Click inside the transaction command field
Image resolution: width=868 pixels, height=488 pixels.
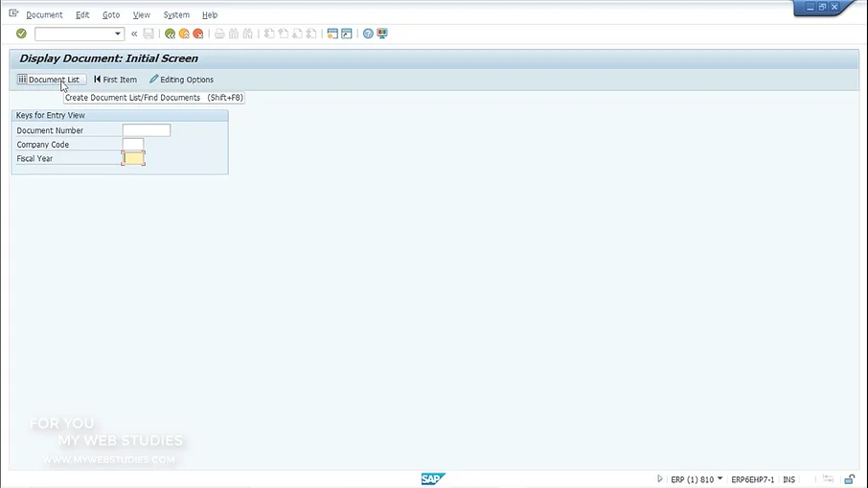[x=74, y=34]
